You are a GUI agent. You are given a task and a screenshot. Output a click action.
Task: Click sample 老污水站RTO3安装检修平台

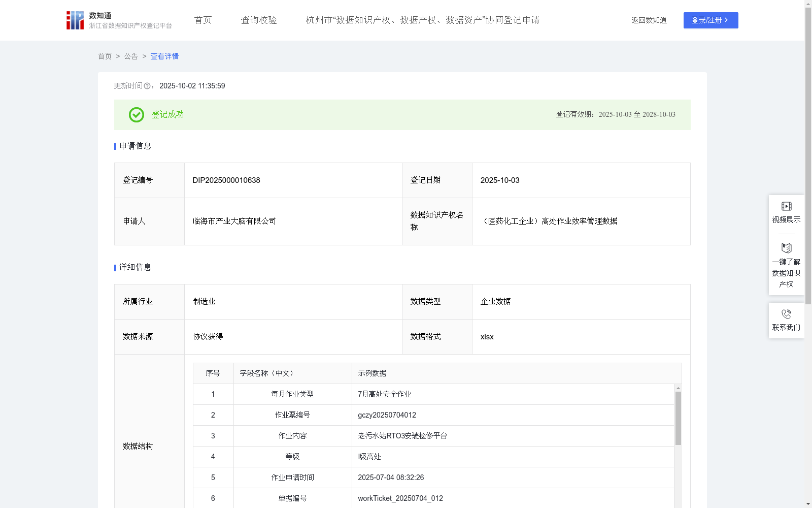[x=402, y=436]
